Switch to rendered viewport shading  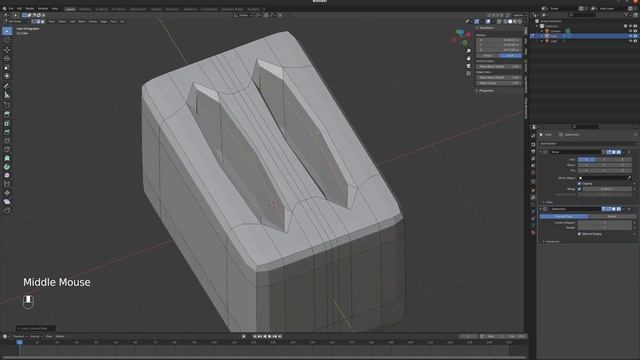pos(520,21)
